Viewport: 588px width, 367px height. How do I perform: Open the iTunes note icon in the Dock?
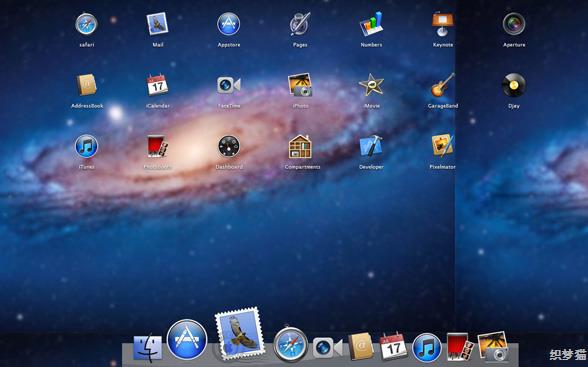pos(427,348)
